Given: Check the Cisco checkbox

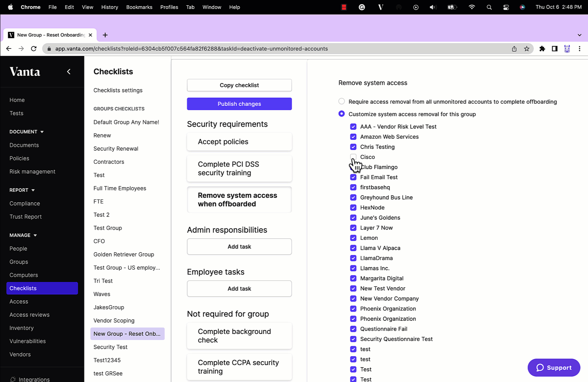Looking at the screenshot, I should (x=353, y=157).
